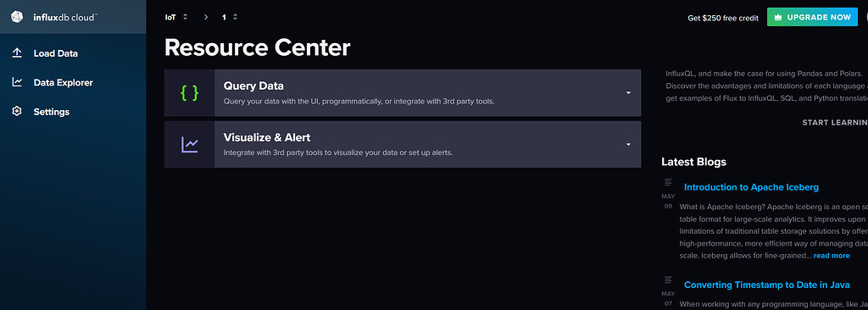Click the purple line chart Visualize icon
Screen dimensions: 868x310
(x=189, y=145)
